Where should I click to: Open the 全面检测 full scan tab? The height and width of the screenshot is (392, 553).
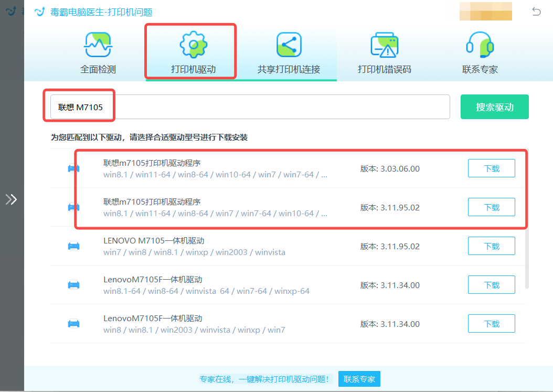pos(98,53)
